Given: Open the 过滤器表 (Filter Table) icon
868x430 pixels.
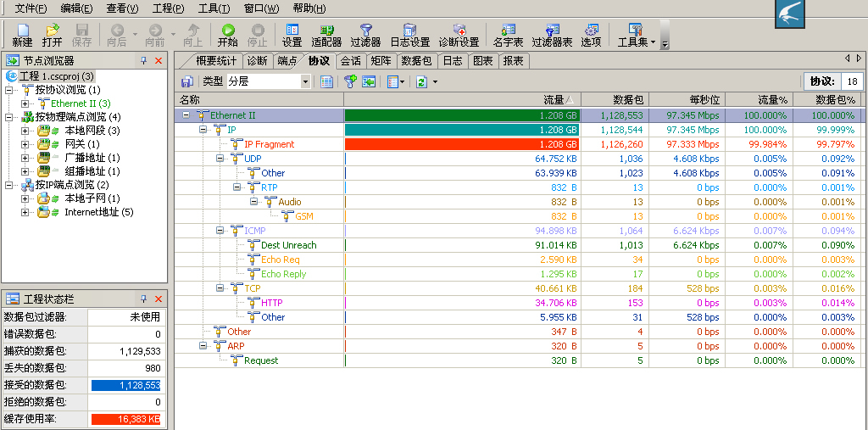Looking at the screenshot, I should [x=552, y=34].
